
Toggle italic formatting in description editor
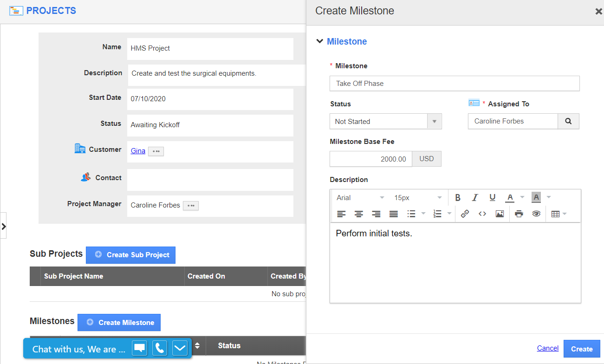(475, 198)
